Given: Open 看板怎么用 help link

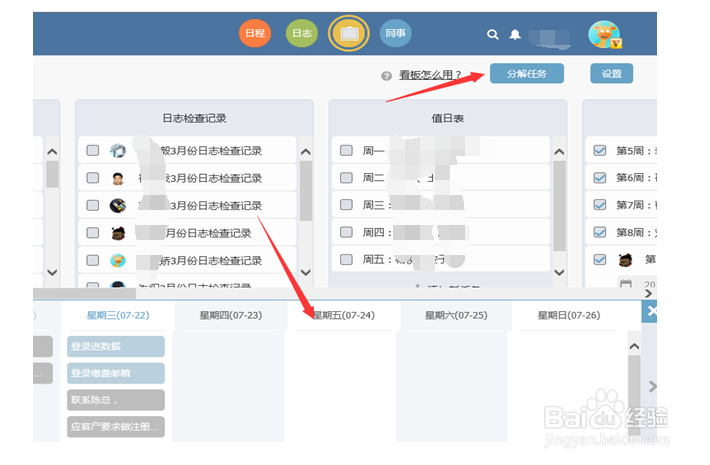Looking at the screenshot, I should click(430, 75).
